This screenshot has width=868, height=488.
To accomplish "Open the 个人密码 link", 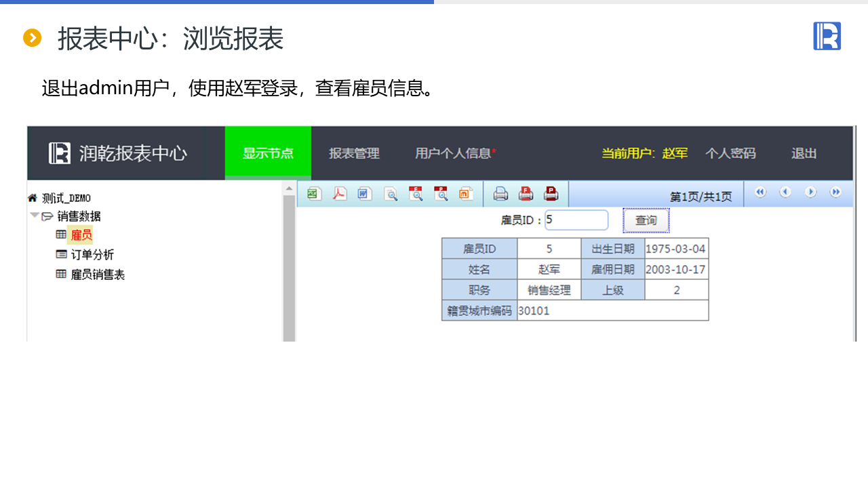I will click(x=730, y=154).
